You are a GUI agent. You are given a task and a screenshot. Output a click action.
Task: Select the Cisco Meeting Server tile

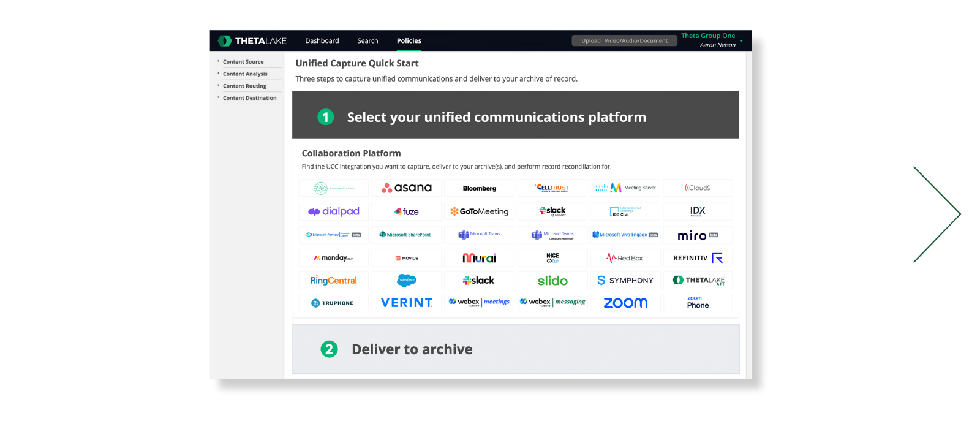pyautogui.click(x=625, y=188)
